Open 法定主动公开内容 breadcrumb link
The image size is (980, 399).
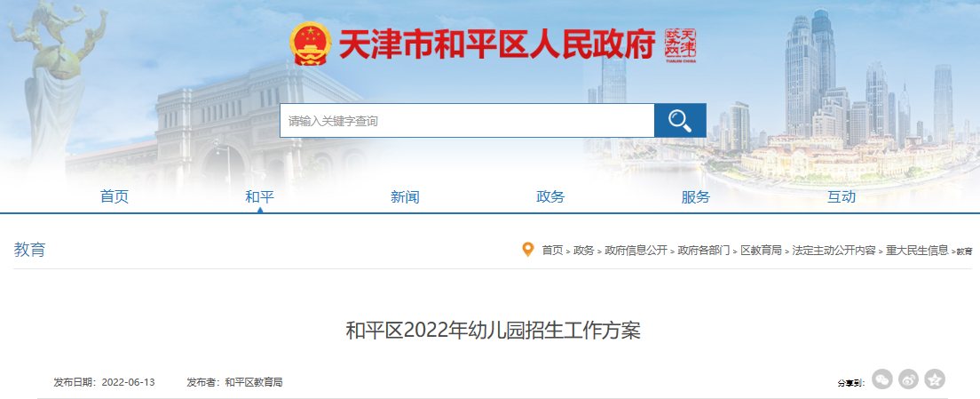point(834,251)
